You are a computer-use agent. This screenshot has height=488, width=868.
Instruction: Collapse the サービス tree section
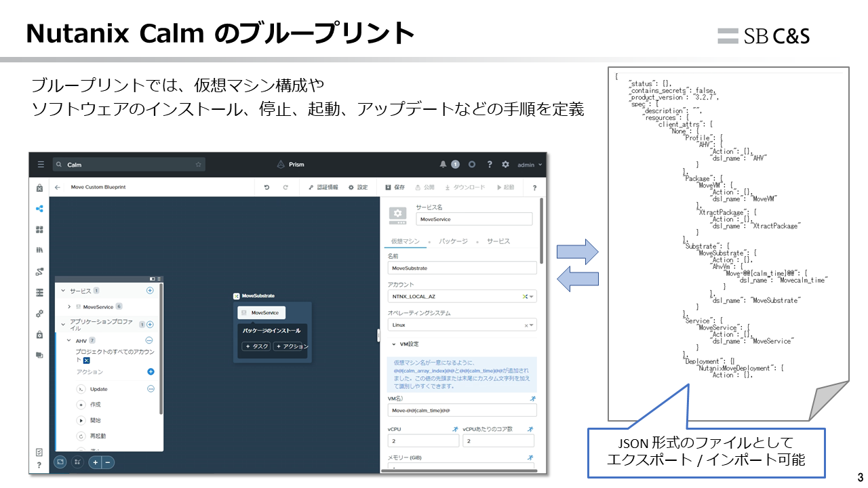[x=63, y=291]
